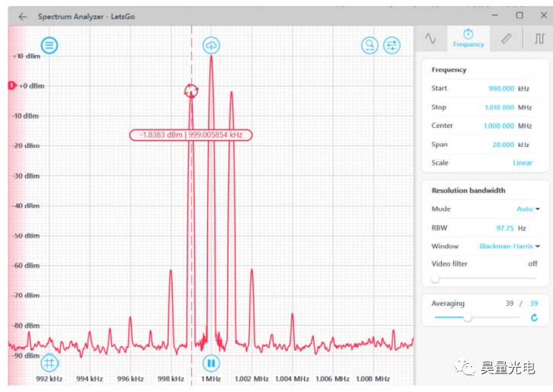Open the square wave output tab
This screenshot has height=392, width=553.
[539, 38]
